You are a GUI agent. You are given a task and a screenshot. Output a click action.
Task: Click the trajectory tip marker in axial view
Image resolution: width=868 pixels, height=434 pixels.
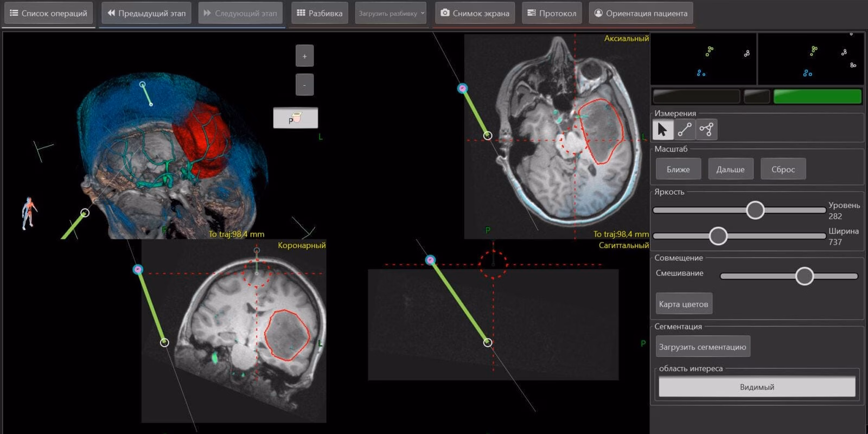[488, 136]
